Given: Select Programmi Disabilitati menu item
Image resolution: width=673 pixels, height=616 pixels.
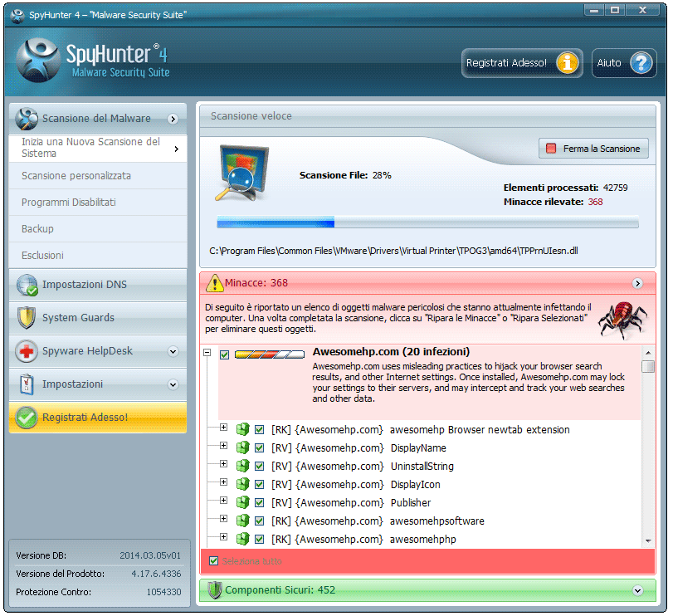Looking at the screenshot, I should point(69,203).
